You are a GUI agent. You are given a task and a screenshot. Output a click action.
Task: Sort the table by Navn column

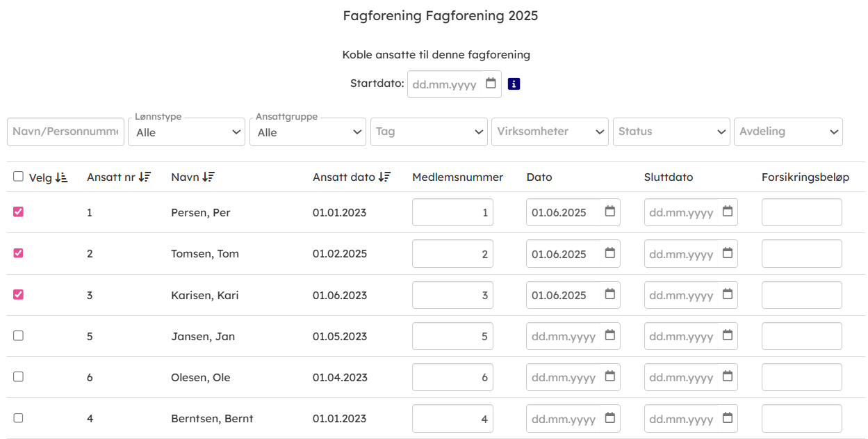(208, 177)
